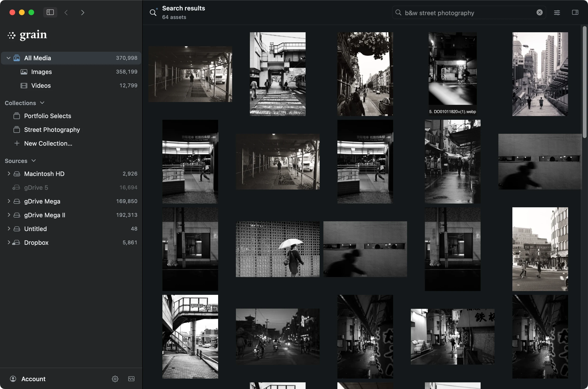The image size is (588, 389).
Task: Select the umbrella woman photo
Action: [x=277, y=249]
